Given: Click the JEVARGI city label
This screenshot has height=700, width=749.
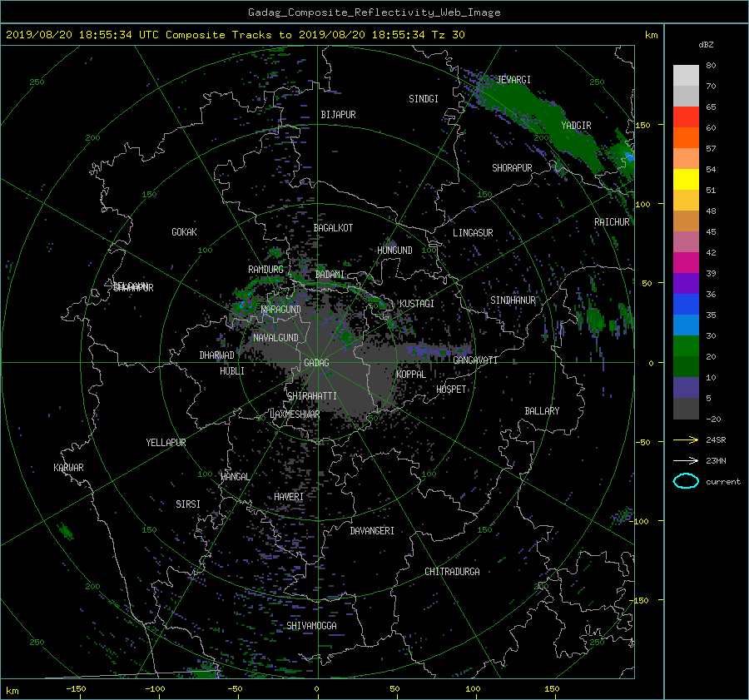Looking at the screenshot, I should (513, 80).
